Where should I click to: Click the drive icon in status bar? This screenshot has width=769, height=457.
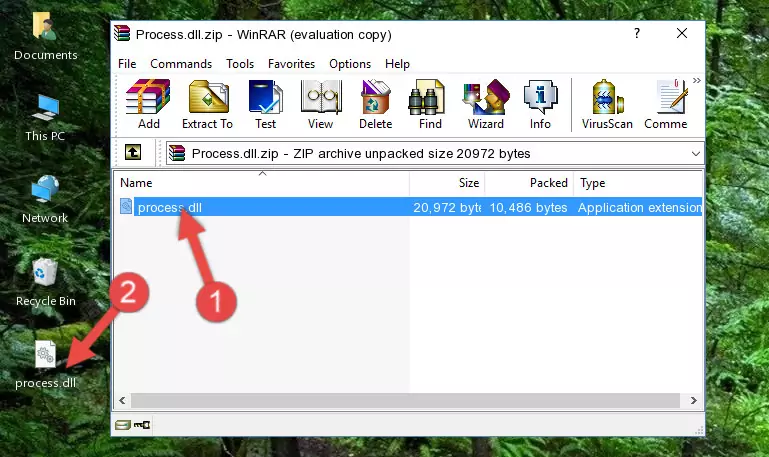[123, 425]
